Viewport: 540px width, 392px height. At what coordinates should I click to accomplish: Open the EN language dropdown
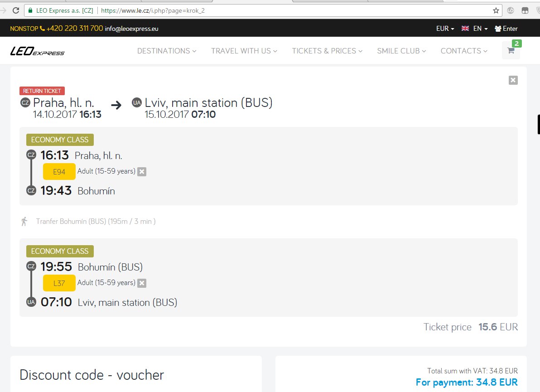(480, 29)
